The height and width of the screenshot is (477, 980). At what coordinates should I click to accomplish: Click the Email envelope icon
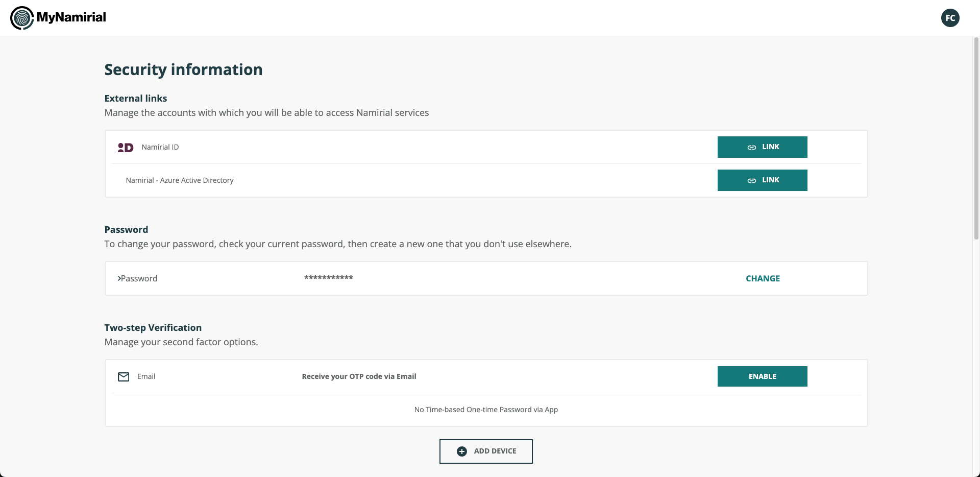pos(124,377)
